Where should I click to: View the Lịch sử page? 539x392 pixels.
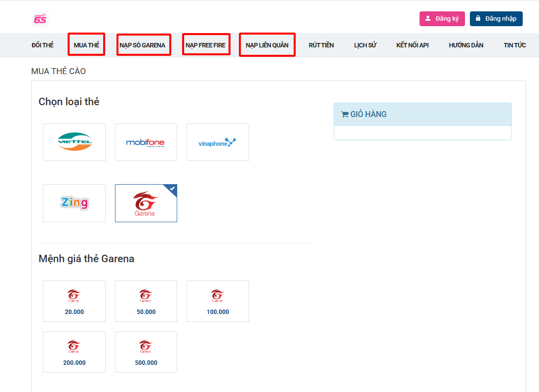tap(365, 45)
